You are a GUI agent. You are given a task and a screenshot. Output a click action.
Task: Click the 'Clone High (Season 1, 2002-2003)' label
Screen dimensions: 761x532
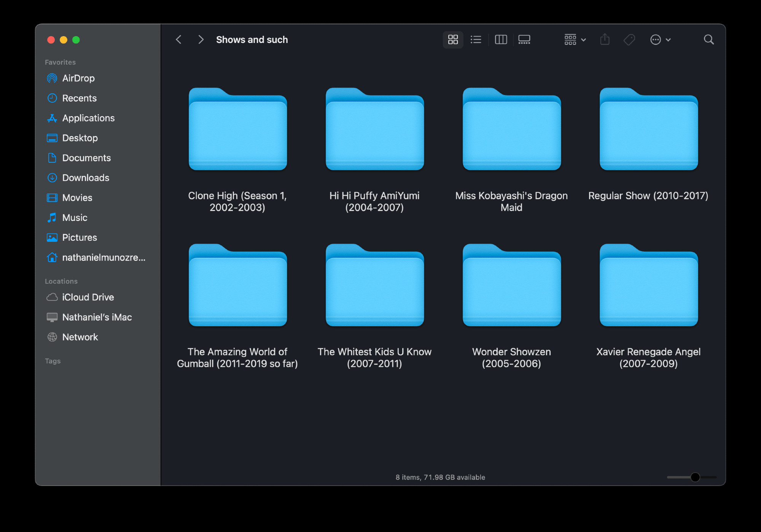point(237,202)
